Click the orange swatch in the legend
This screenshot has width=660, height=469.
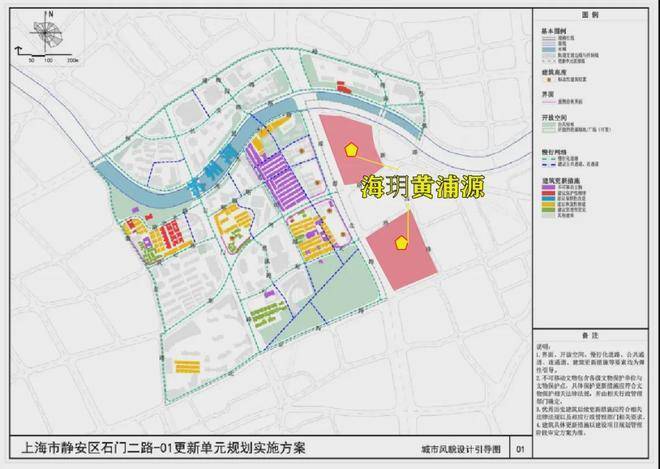coord(548,203)
